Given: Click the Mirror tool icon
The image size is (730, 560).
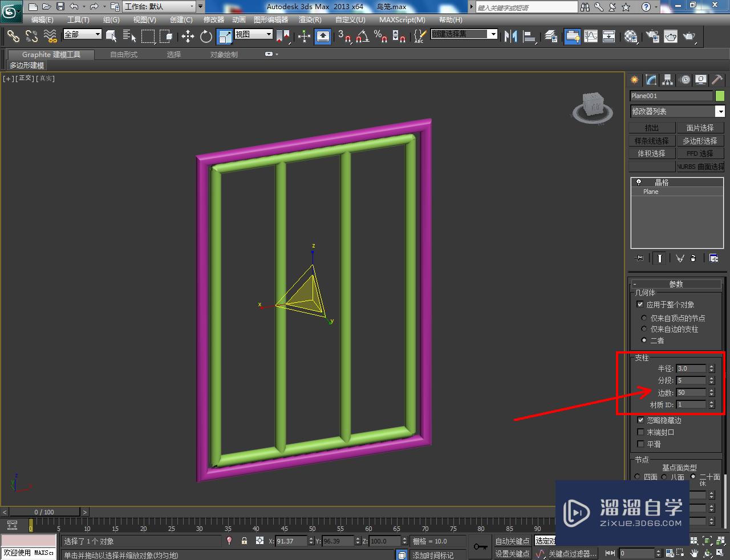Looking at the screenshot, I should click(510, 36).
